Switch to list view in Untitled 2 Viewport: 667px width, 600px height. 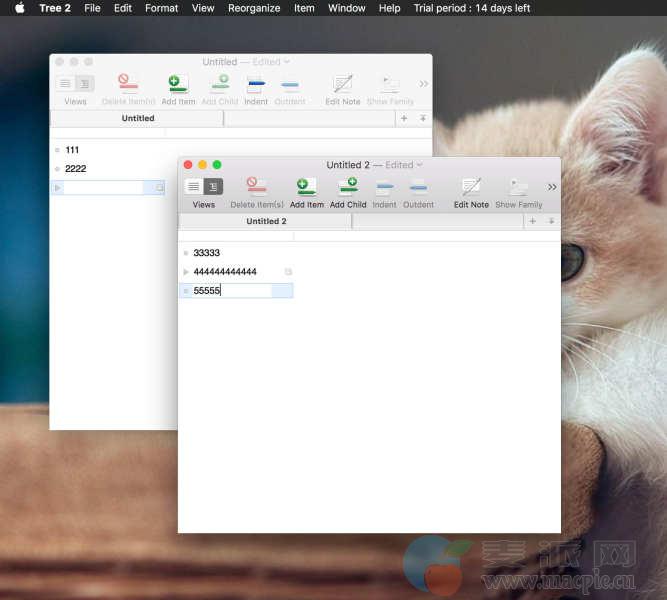pyautogui.click(x=194, y=187)
